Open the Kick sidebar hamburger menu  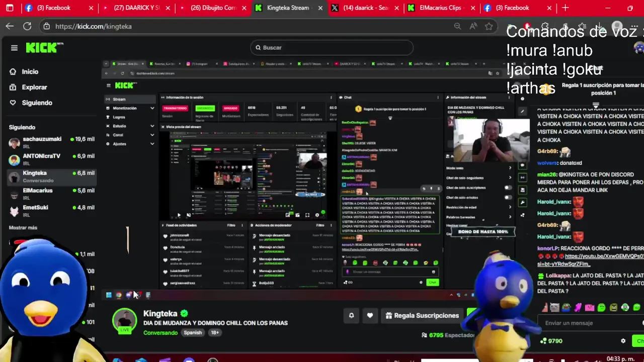tap(14, 48)
